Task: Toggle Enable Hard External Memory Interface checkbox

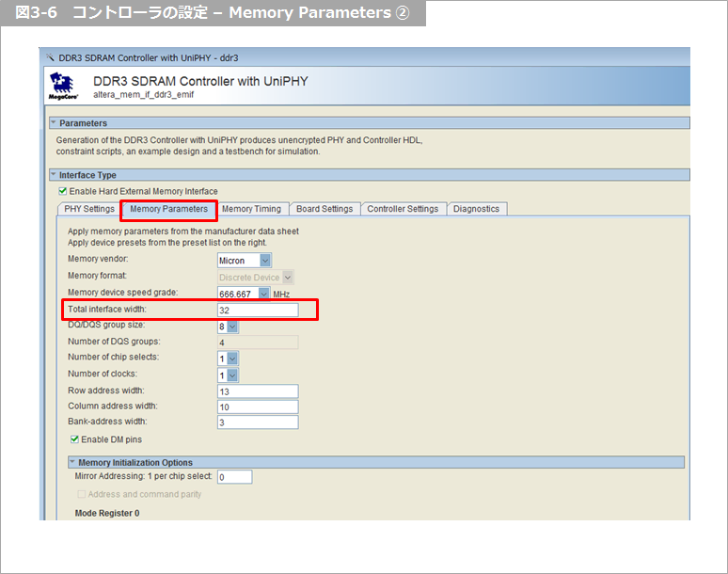Action: pos(63,191)
